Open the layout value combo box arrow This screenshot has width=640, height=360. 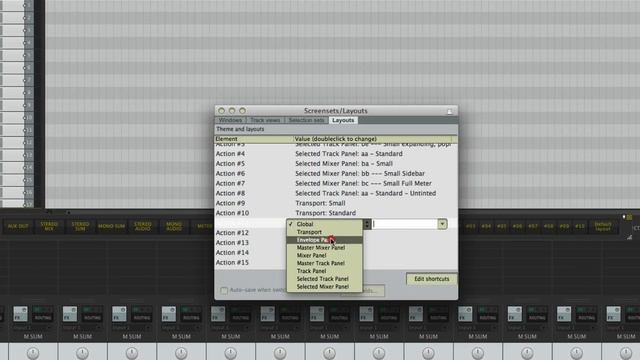coord(442,224)
